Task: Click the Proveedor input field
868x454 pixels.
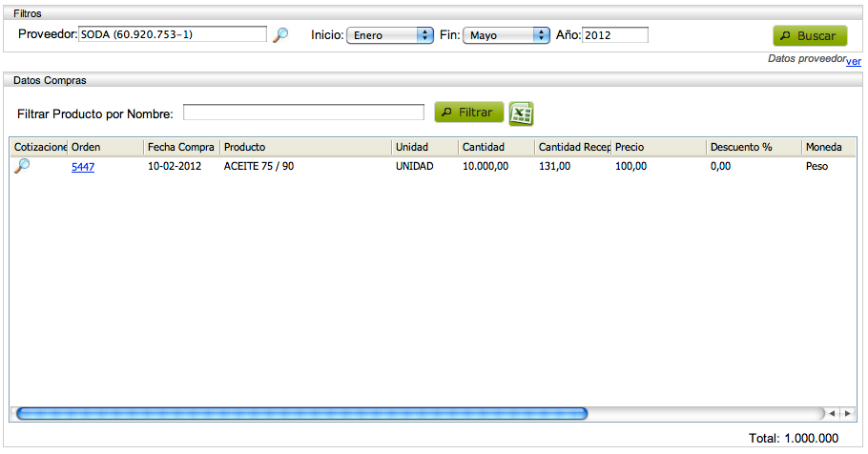Action: pyautogui.click(x=172, y=34)
